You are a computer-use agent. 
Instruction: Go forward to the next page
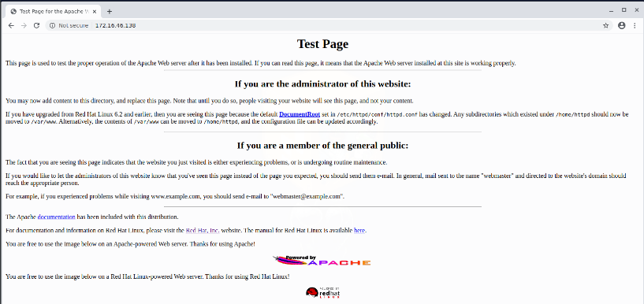point(24,25)
